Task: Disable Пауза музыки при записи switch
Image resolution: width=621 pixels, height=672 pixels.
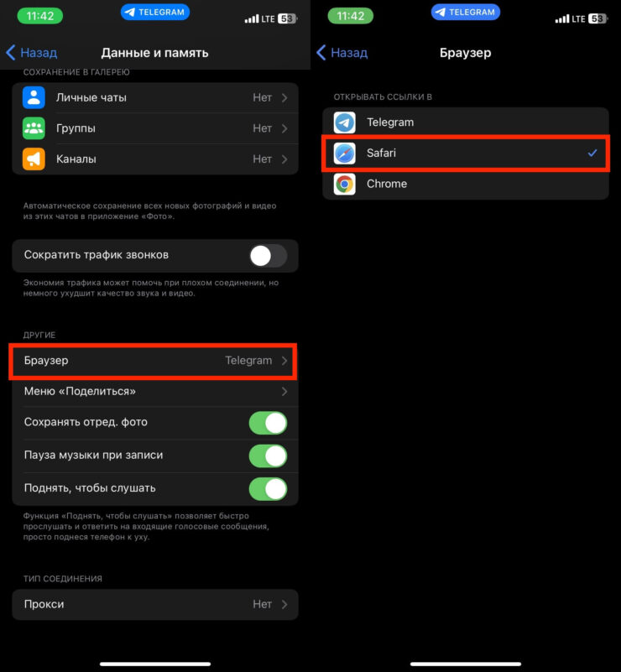Action: click(x=269, y=456)
